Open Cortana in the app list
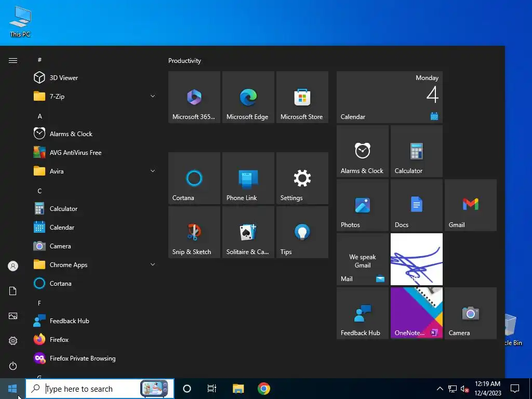 point(95,283)
